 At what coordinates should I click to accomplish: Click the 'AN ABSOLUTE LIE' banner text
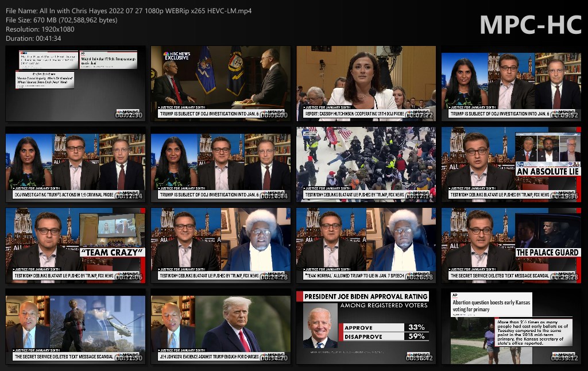pos(547,172)
